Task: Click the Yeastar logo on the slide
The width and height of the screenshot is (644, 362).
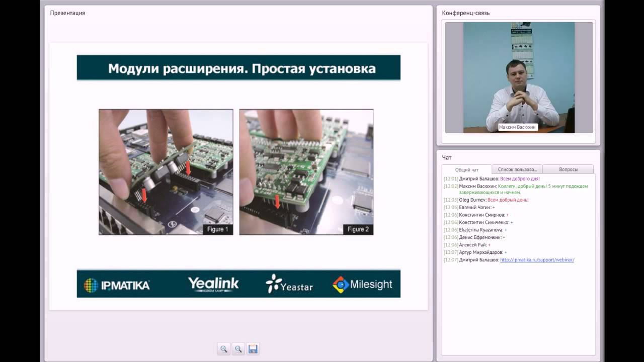Action: 289,284
